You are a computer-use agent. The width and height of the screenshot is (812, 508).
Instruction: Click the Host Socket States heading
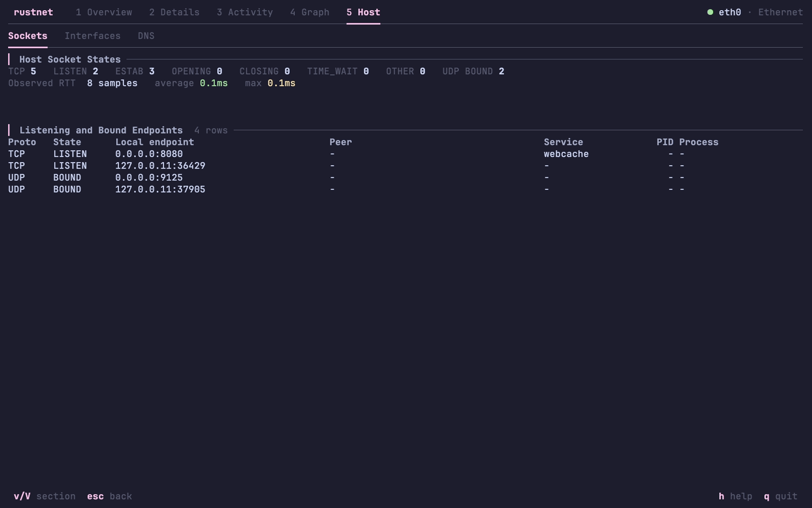(x=70, y=59)
